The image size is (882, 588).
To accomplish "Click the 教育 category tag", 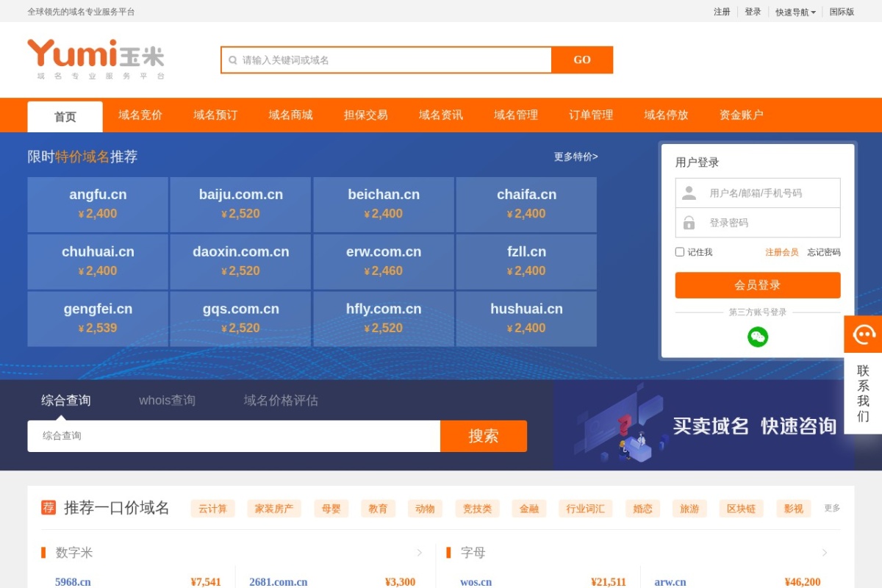I will pyautogui.click(x=379, y=509).
